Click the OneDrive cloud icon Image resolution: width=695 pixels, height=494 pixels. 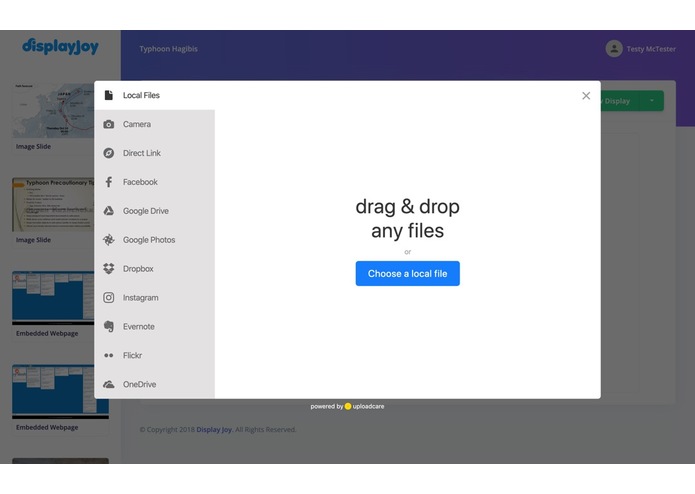(x=109, y=384)
